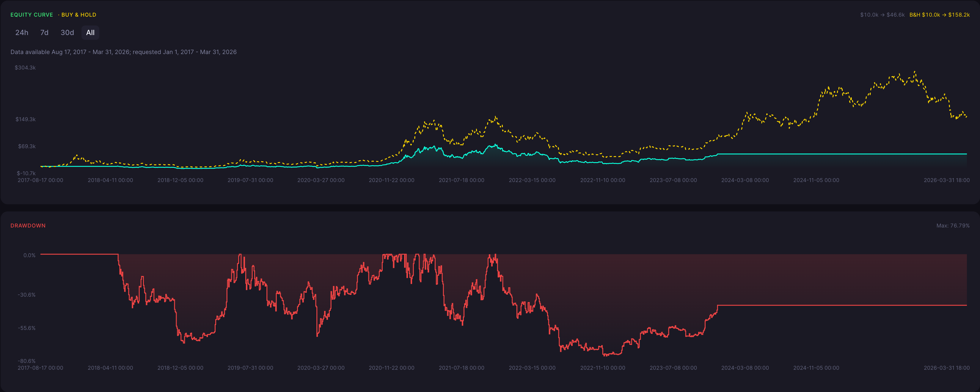
Task: Click equity chart date label 2017-08-17 00:00
Action: 40,180
